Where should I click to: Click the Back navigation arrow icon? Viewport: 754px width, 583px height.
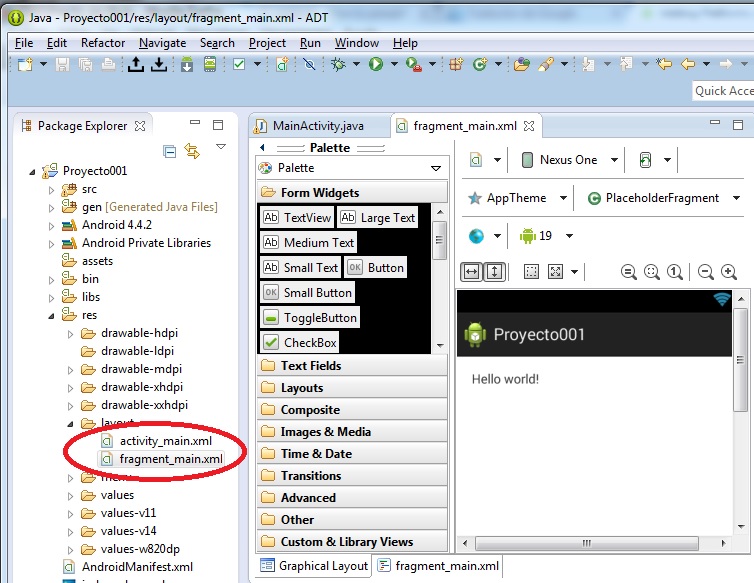pos(688,64)
